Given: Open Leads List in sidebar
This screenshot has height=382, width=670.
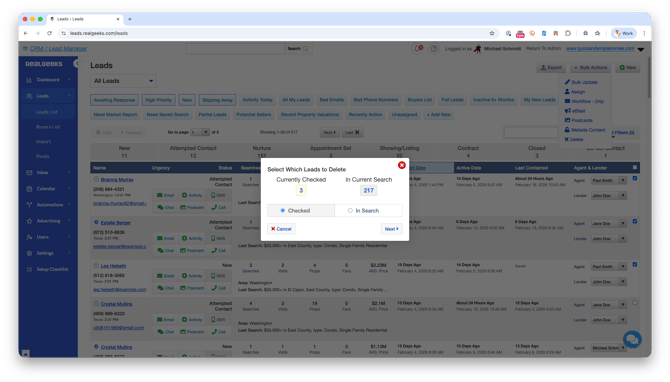Looking at the screenshot, I should [x=47, y=112].
